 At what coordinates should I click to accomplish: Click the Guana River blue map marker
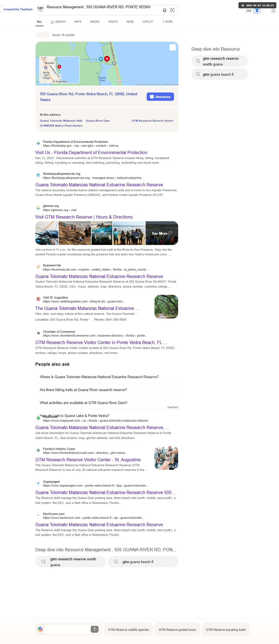tap(101, 59)
